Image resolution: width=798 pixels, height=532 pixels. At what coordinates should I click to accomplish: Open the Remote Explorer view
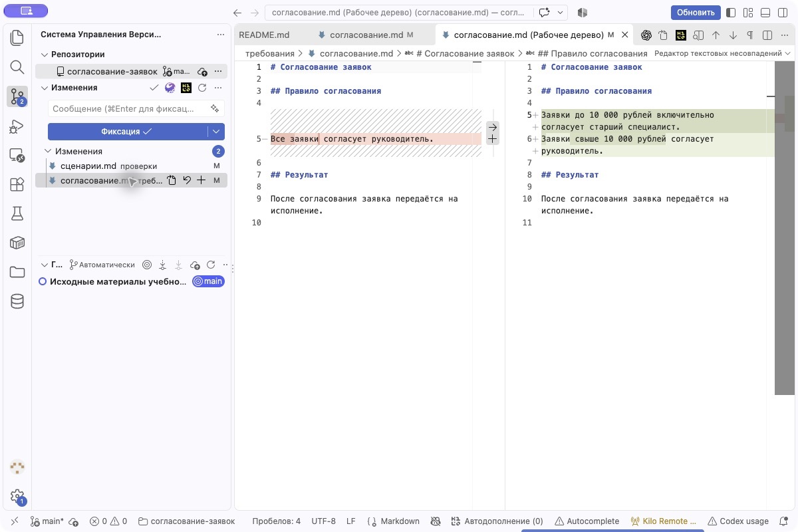pos(17,156)
